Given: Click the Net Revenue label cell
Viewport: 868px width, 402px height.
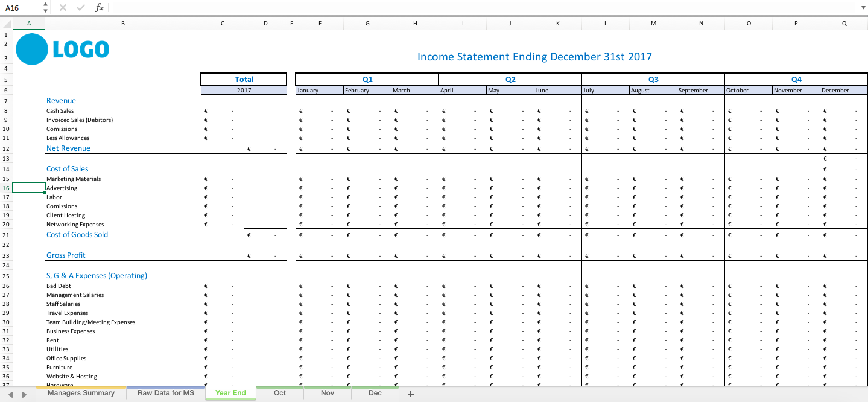Looking at the screenshot, I should 68,148.
